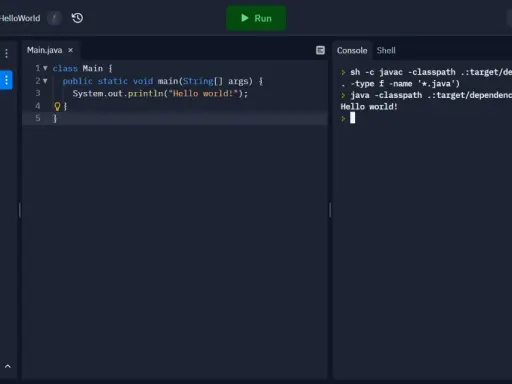Screen dimensions: 512x384
Task: Open the editor layout icon beside tabs
Action: click(320, 50)
